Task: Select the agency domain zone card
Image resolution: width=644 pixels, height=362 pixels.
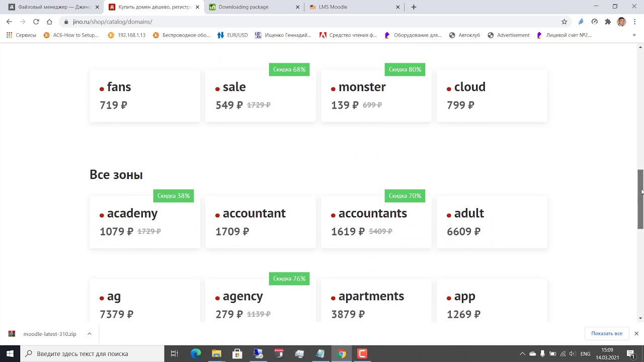Action: (261, 301)
